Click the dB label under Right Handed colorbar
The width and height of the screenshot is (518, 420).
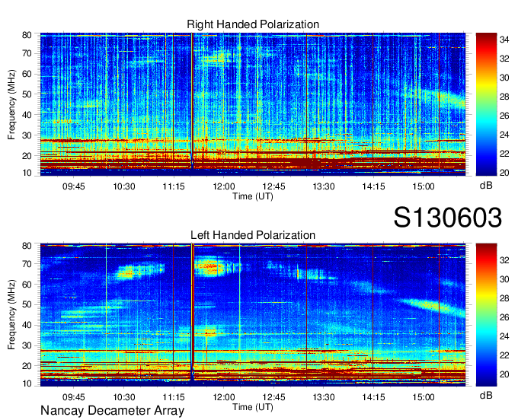click(x=486, y=186)
